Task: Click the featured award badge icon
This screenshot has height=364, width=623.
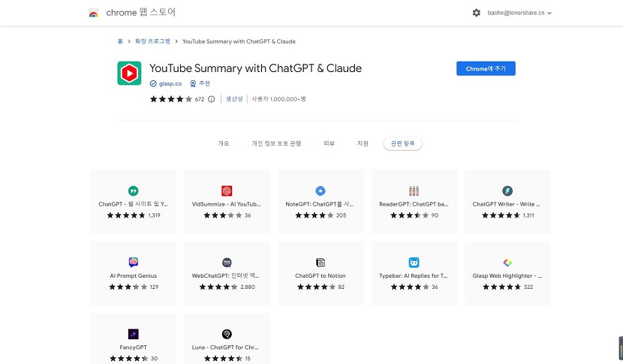Action: click(x=193, y=83)
